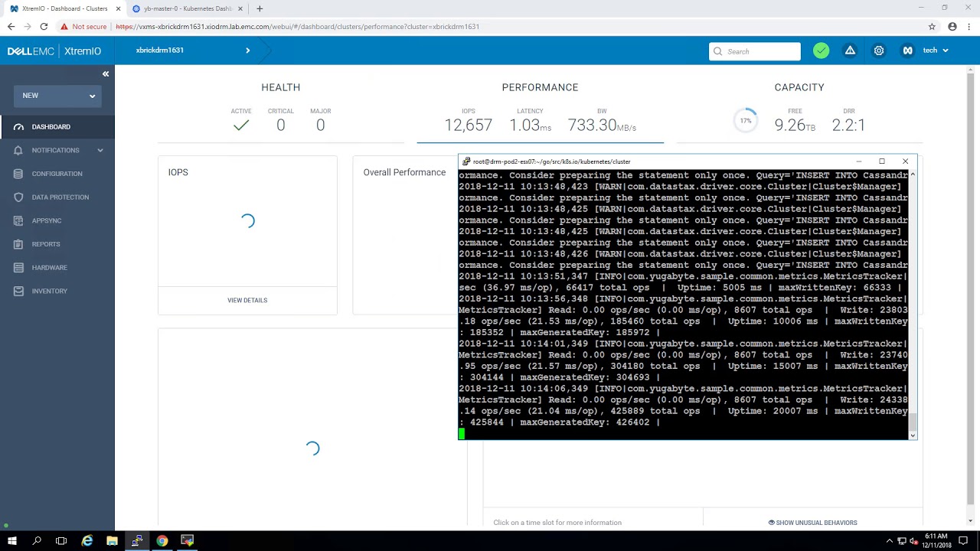Click the Hardware icon in sidebar
The image size is (980, 551).
(x=18, y=268)
